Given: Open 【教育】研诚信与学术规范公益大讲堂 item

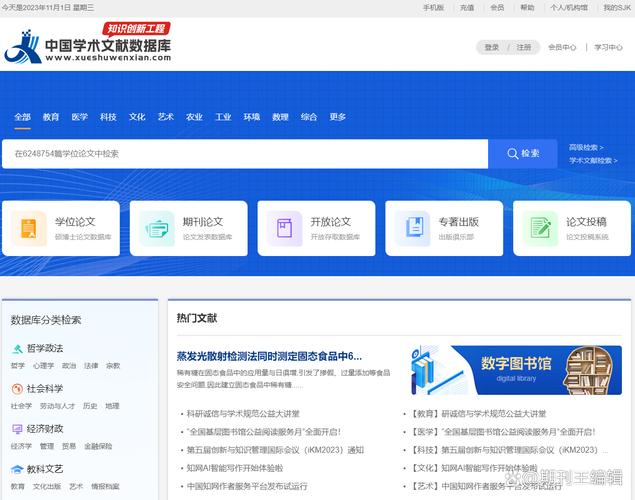Looking at the screenshot, I should (478, 414).
